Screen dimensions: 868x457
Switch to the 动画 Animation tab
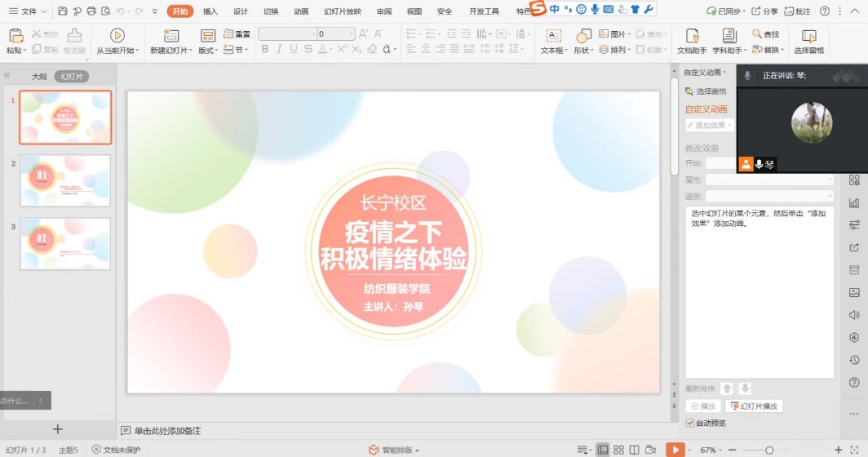[301, 11]
